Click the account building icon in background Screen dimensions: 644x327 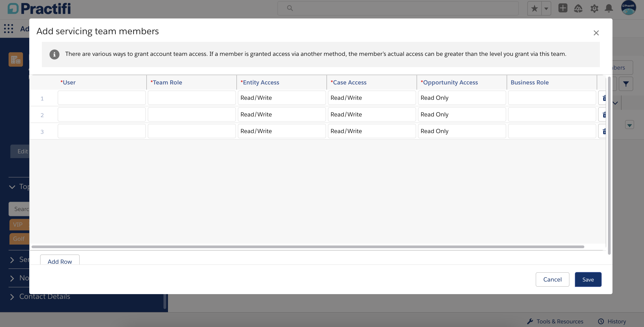[x=16, y=59]
